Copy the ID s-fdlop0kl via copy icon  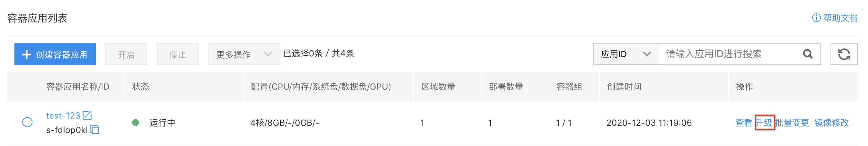pyautogui.click(x=95, y=130)
